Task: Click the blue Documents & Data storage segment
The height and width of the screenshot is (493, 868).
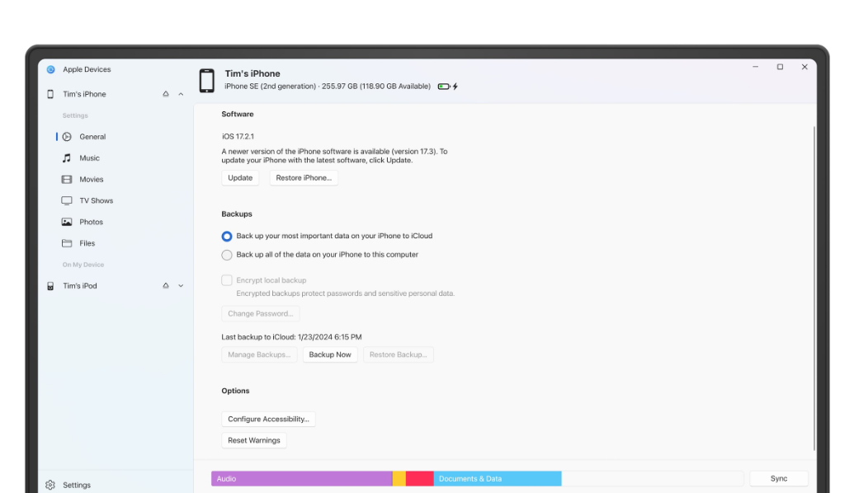Action: point(497,479)
